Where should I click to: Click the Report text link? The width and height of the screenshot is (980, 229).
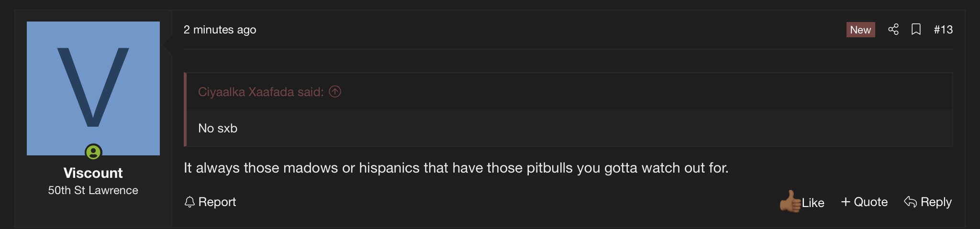[217, 202]
